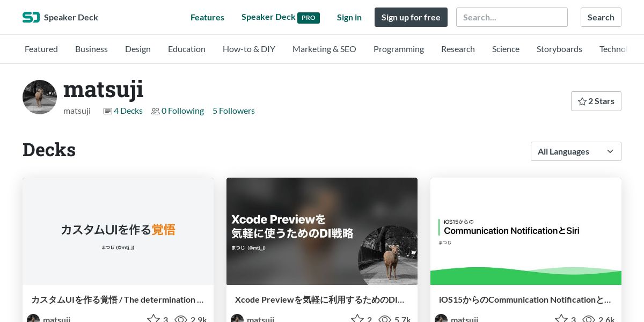The height and width of the screenshot is (322, 644).
Task: Open the All Languages dropdown
Action: point(576,151)
